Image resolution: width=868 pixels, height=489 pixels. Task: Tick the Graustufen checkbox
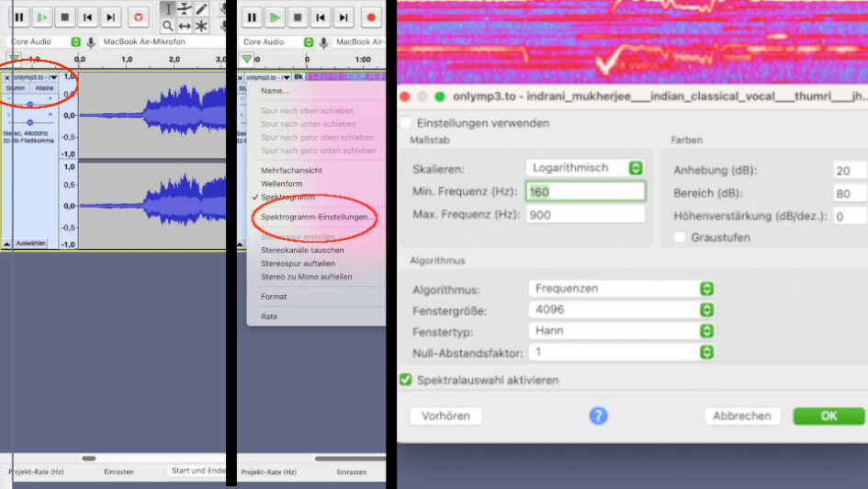pyautogui.click(x=680, y=237)
